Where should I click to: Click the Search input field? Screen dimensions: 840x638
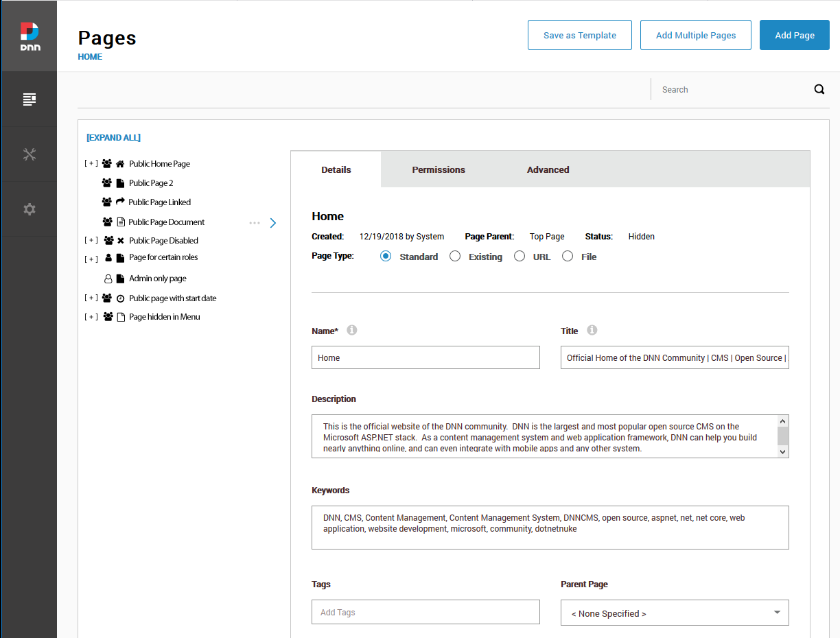pos(731,89)
